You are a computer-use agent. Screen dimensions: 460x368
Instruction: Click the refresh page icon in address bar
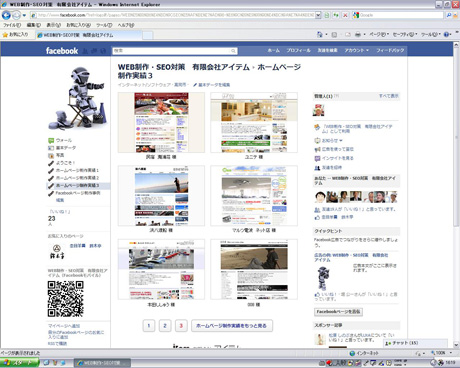pyautogui.click(x=336, y=15)
